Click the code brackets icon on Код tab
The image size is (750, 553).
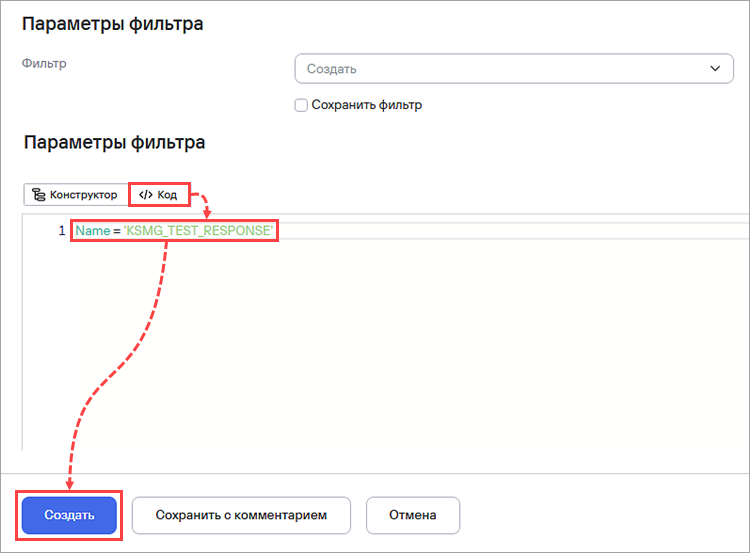click(x=145, y=195)
